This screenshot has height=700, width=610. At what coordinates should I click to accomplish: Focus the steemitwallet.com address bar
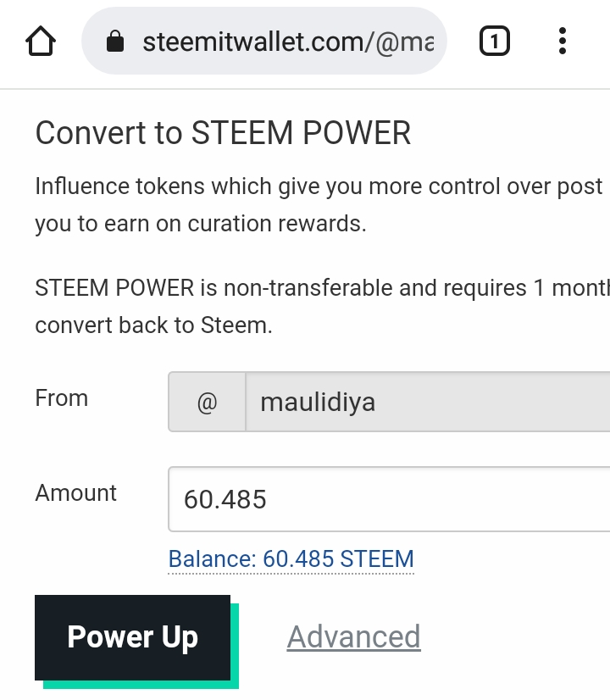pos(264,41)
